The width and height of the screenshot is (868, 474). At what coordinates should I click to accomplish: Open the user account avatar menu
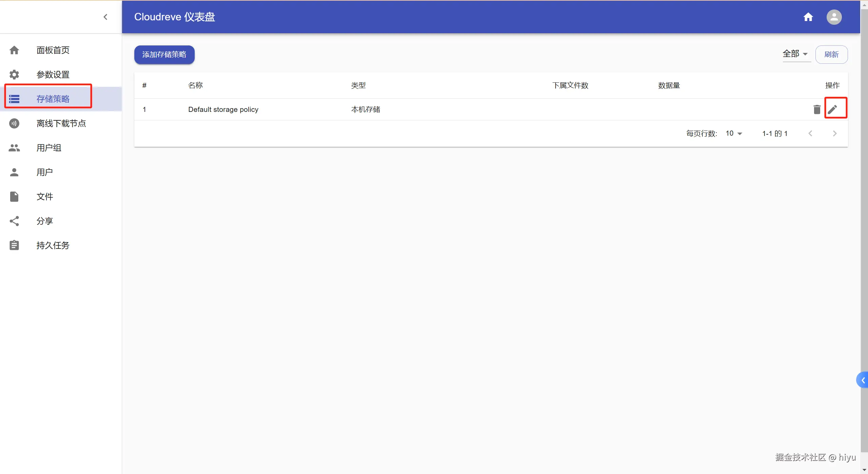834,17
